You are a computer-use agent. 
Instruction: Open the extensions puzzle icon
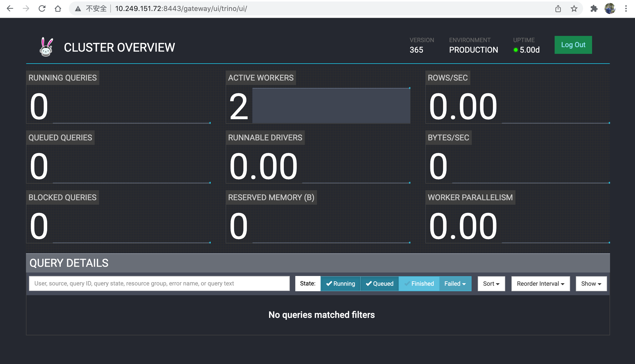point(594,8)
